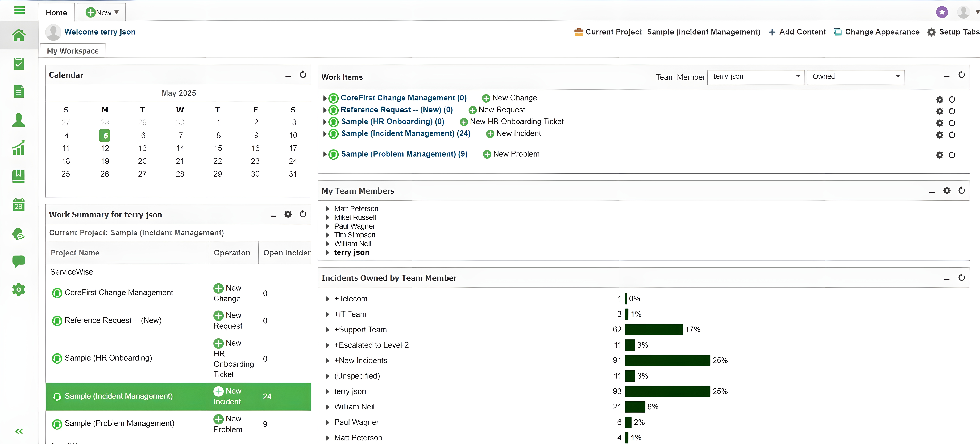The width and height of the screenshot is (980, 444).
Task: Click the calendar sidebar icon
Action: (x=19, y=204)
